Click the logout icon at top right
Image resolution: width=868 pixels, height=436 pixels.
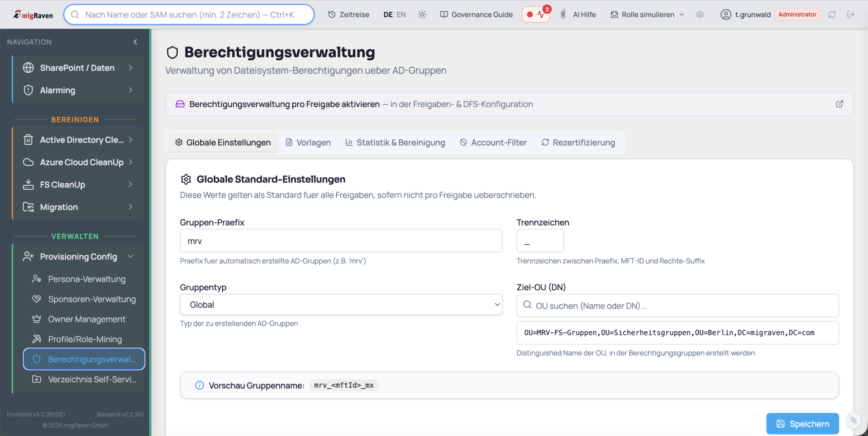click(x=851, y=15)
